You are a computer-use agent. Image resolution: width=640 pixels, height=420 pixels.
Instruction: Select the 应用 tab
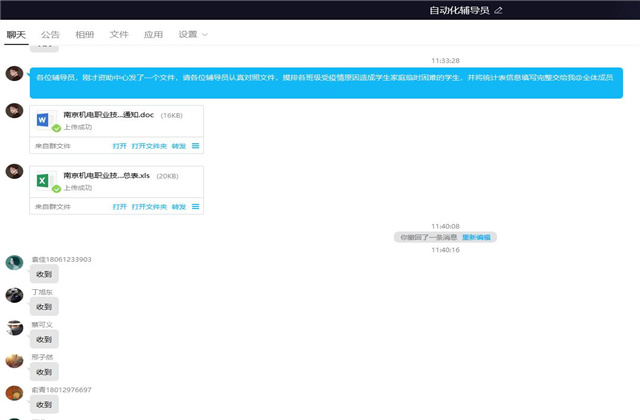pos(153,35)
